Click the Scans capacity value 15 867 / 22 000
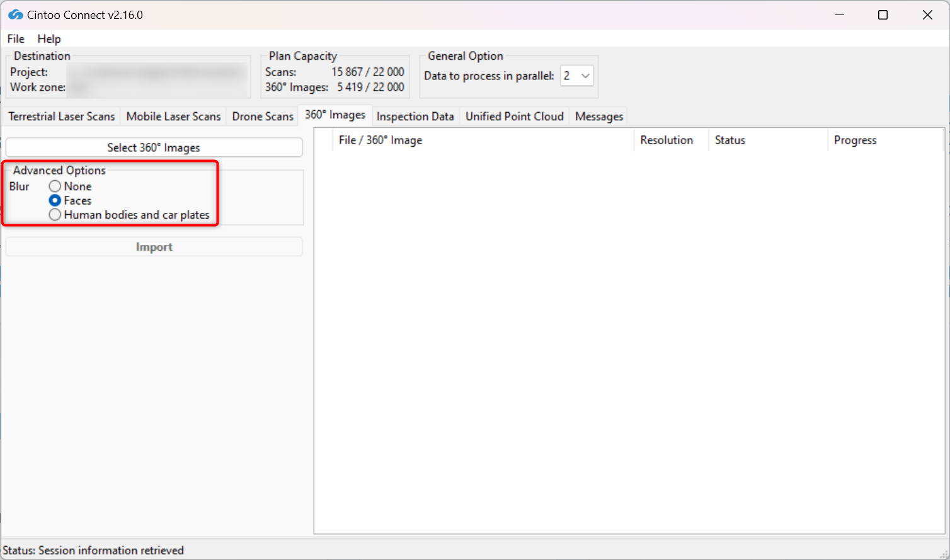Viewport: 950px width, 560px height. point(368,72)
